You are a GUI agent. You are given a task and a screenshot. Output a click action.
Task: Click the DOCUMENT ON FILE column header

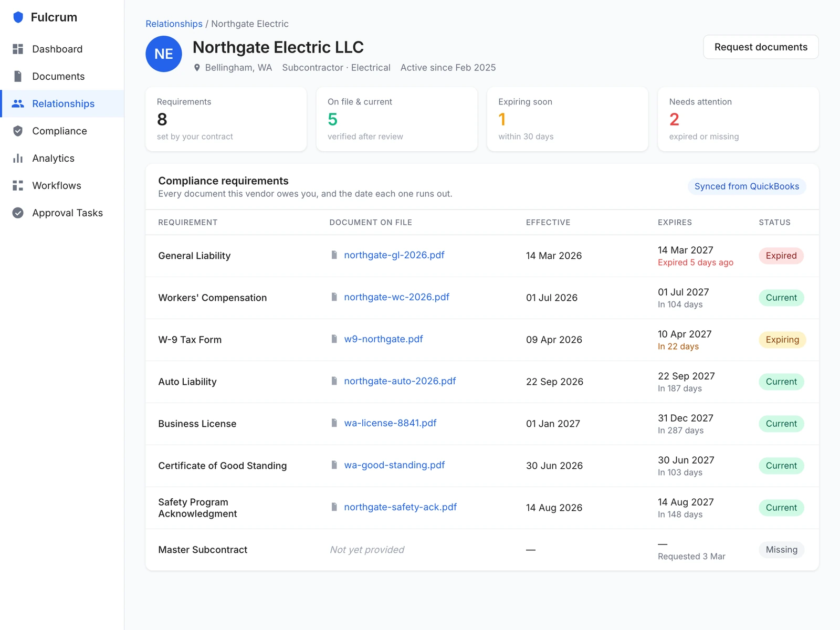coord(371,223)
